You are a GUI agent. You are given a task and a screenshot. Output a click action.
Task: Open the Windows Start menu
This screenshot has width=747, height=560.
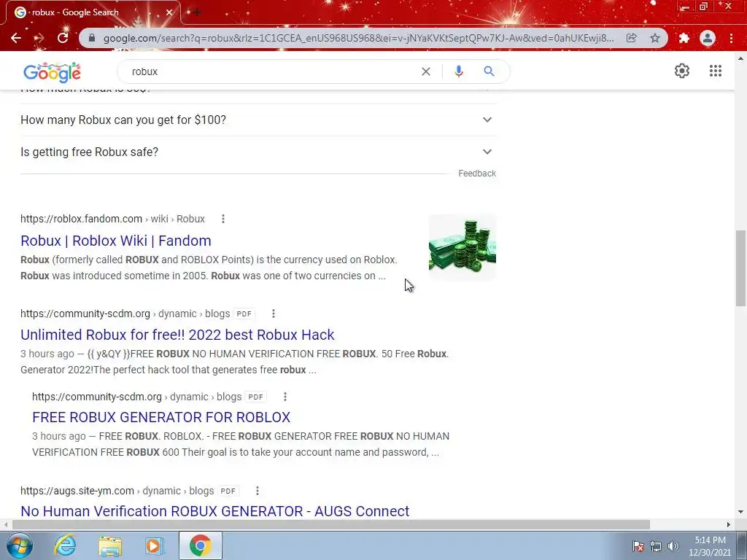click(19, 545)
